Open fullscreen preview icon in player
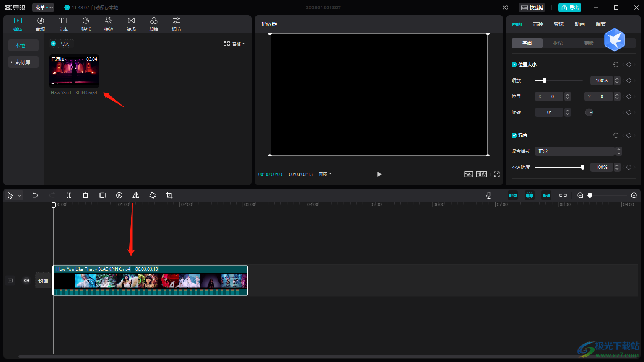 [497, 174]
